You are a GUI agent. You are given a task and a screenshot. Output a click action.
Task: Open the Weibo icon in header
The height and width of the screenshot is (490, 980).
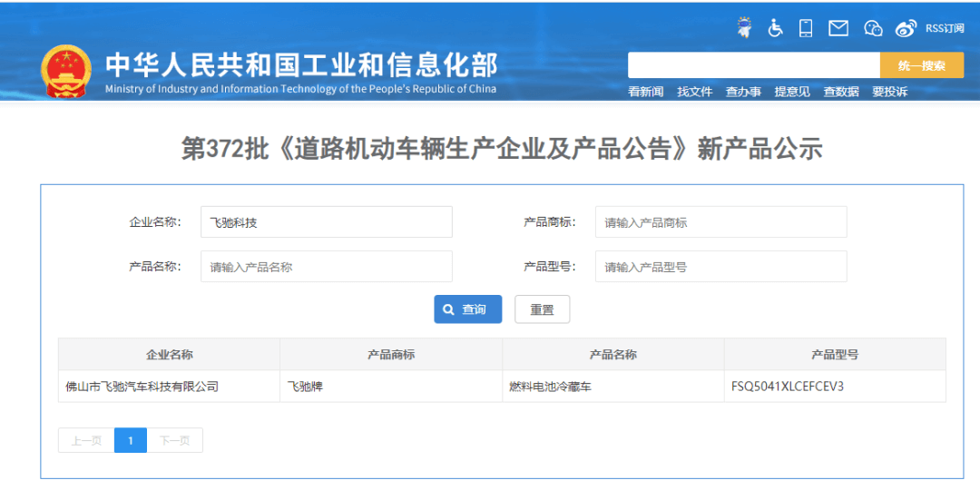tap(906, 28)
